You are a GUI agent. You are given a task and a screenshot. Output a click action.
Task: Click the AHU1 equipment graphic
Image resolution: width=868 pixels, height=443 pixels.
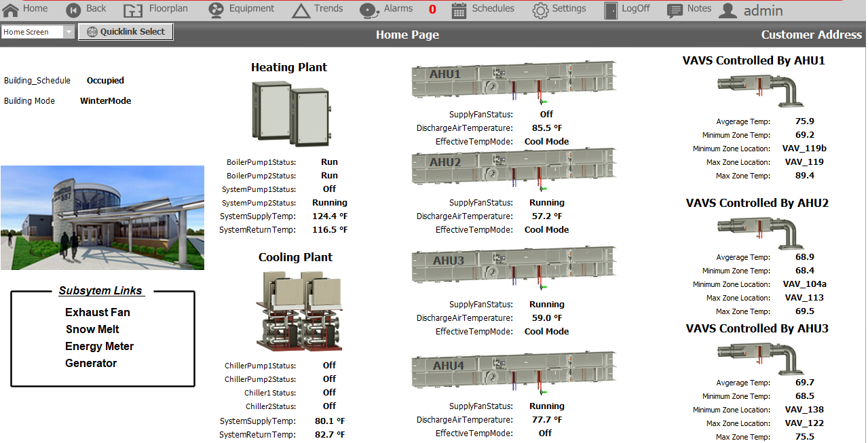tap(513, 79)
